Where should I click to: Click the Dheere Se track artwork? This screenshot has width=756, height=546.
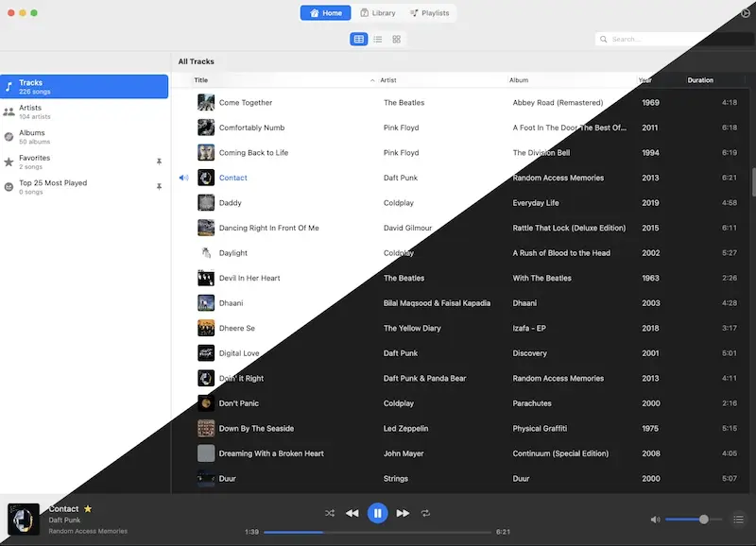pos(206,328)
